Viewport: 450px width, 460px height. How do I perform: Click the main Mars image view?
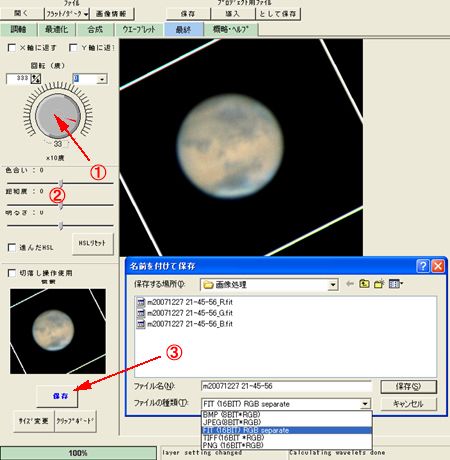(x=241, y=147)
